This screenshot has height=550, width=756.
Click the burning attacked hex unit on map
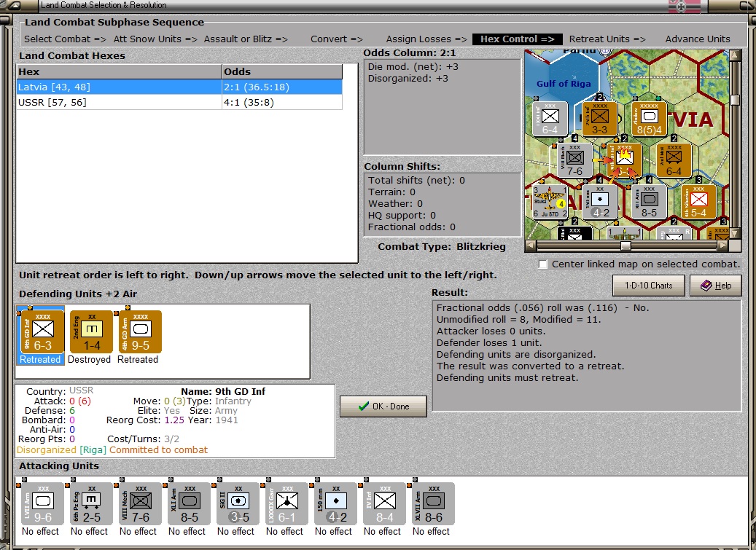point(624,160)
